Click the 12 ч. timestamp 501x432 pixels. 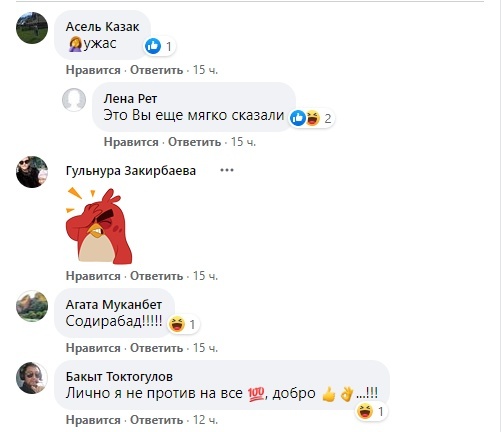pos(205,420)
